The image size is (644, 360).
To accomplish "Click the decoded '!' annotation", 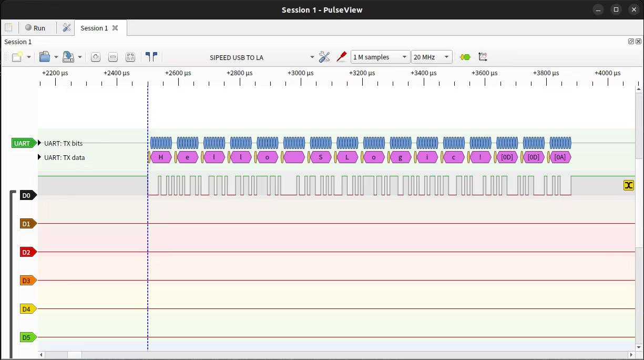I will [481, 157].
